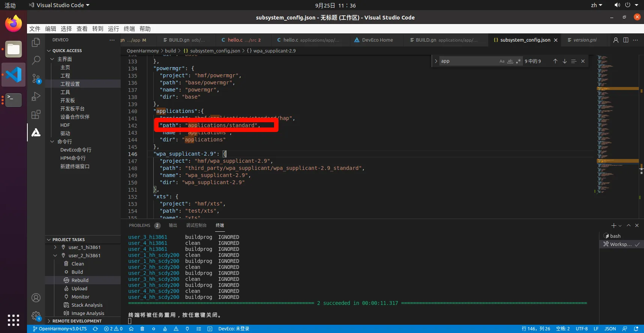The image size is (644, 333).
Task: Click the trash clean icon in status bar
Action: point(142,329)
